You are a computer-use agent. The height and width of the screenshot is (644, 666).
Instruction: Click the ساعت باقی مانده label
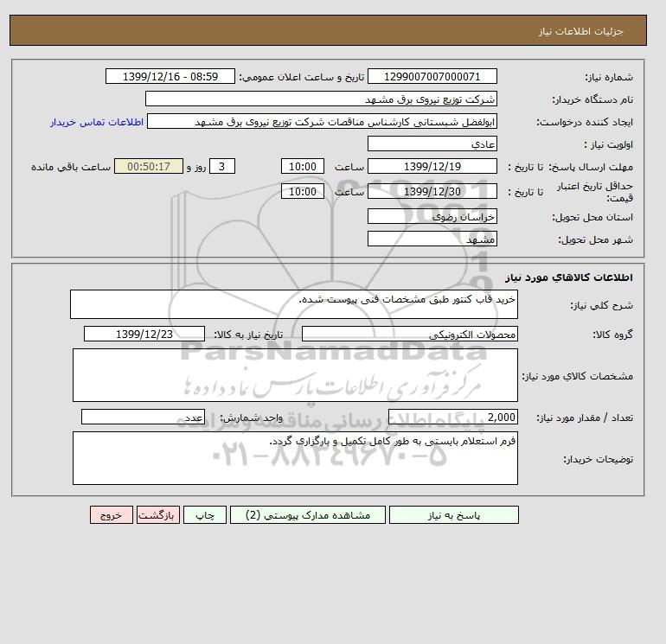71,167
